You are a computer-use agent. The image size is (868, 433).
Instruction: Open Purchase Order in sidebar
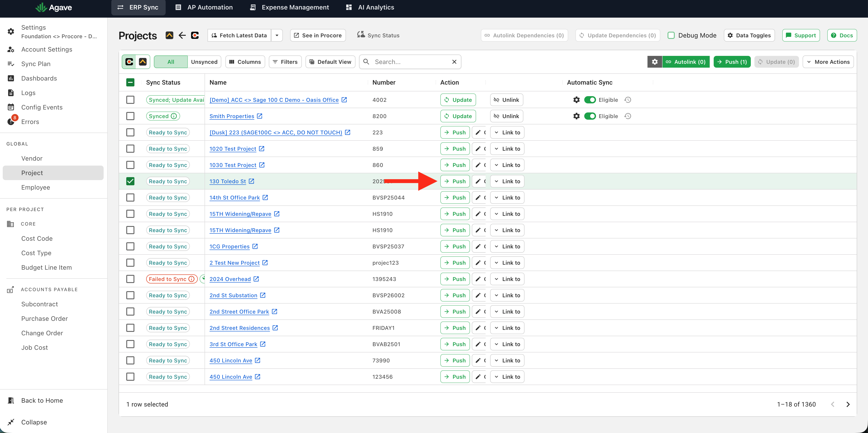(x=45, y=319)
